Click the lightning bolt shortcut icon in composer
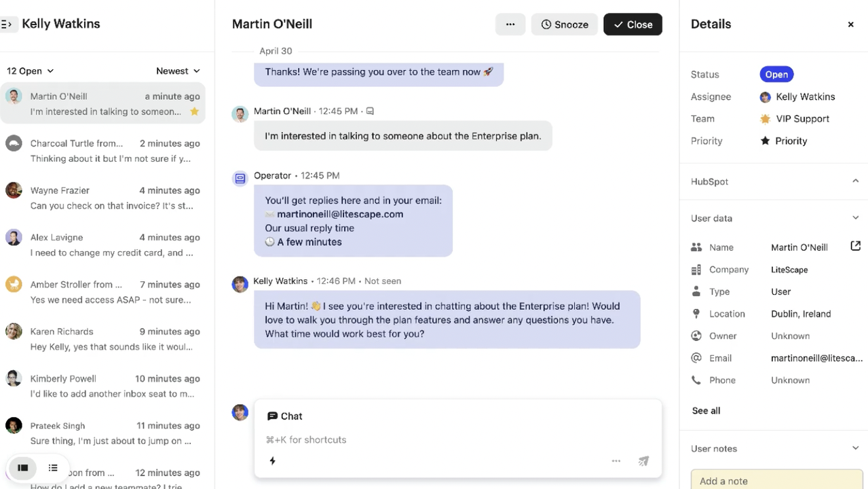868x489 pixels. [x=272, y=460]
